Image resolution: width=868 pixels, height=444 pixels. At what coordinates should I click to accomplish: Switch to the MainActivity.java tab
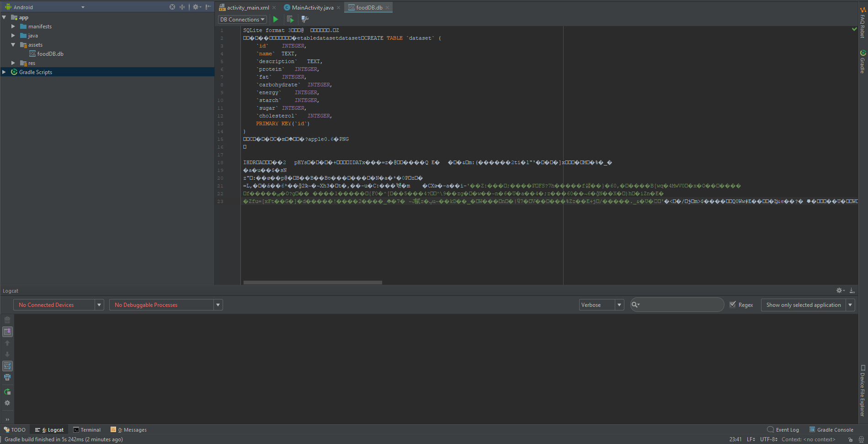312,7
